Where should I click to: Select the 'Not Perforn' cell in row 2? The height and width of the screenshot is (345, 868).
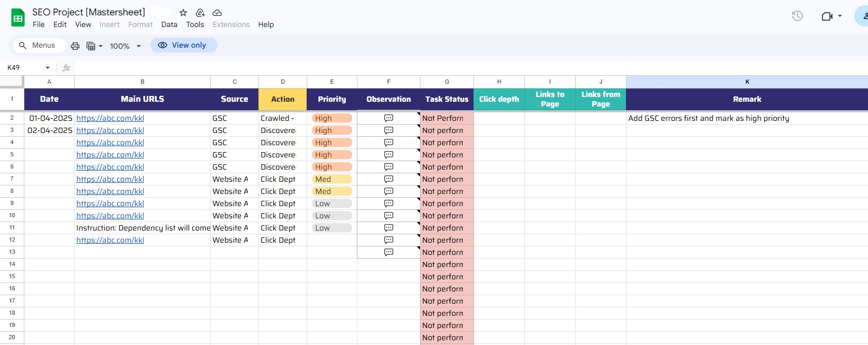pos(447,118)
